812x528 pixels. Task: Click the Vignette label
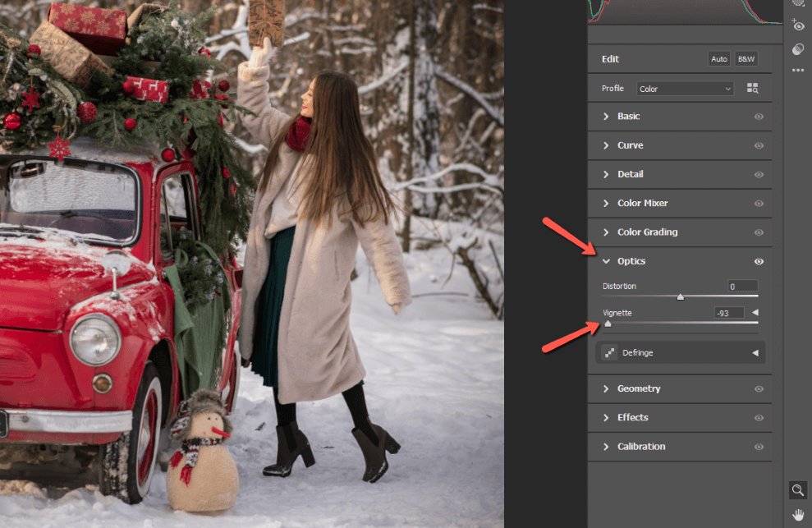[x=617, y=313]
